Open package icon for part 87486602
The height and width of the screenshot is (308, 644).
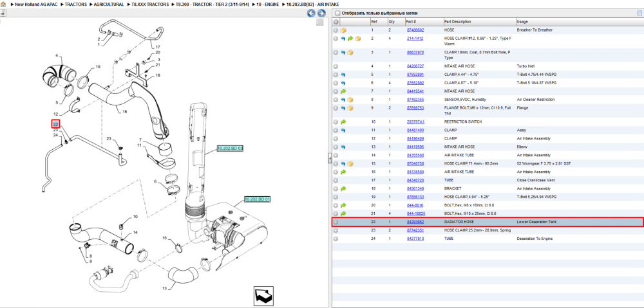tap(343, 30)
